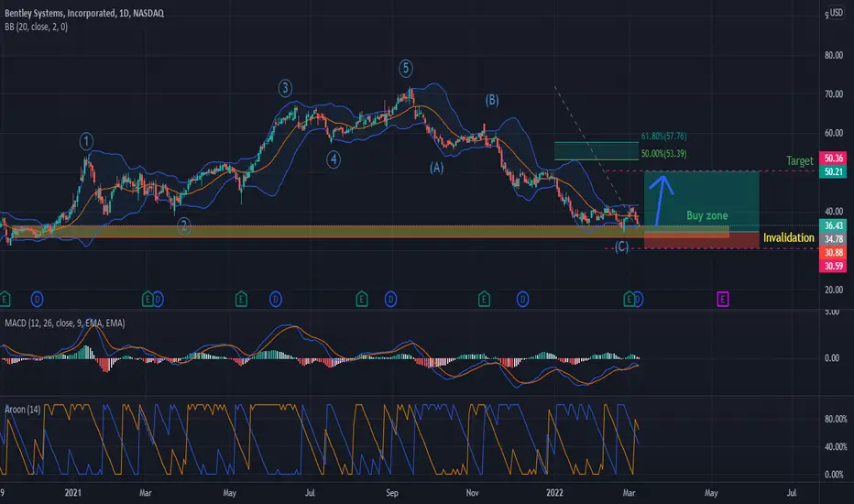Select the circled wave 1 label

tap(86, 142)
